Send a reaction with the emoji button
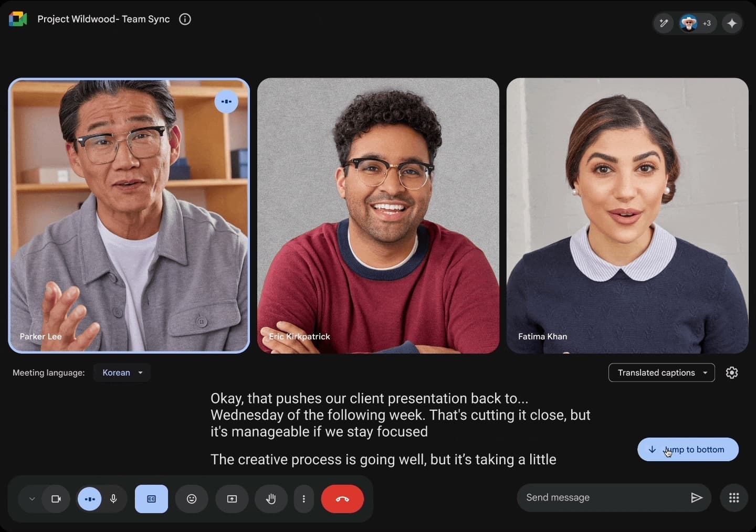This screenshot has width=756, height=532. point(192,499)
